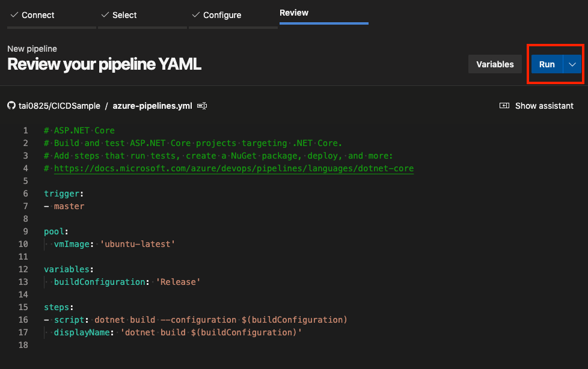Go back to the Connect step tab

click(38, 15)
